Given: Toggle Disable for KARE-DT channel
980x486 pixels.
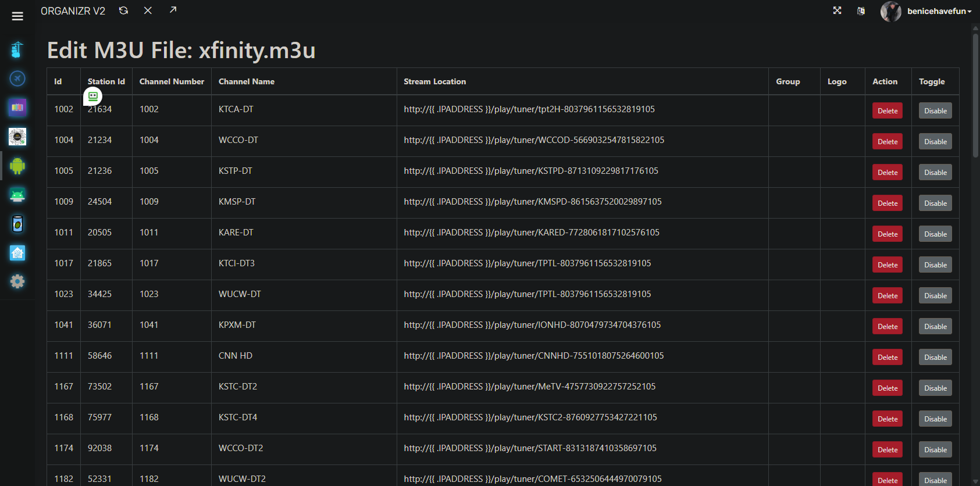Looking at the screenshot, I should 935,234.
